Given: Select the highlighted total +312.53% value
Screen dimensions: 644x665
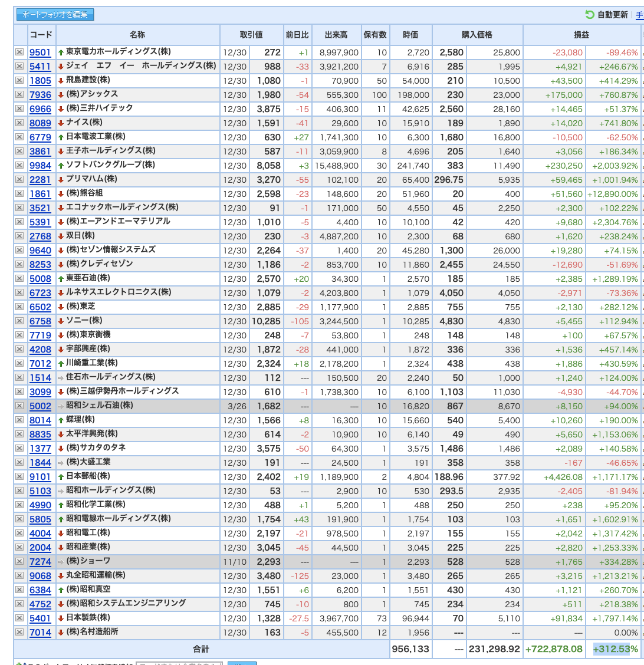Looking at the screenshot, I should (615, 649).
